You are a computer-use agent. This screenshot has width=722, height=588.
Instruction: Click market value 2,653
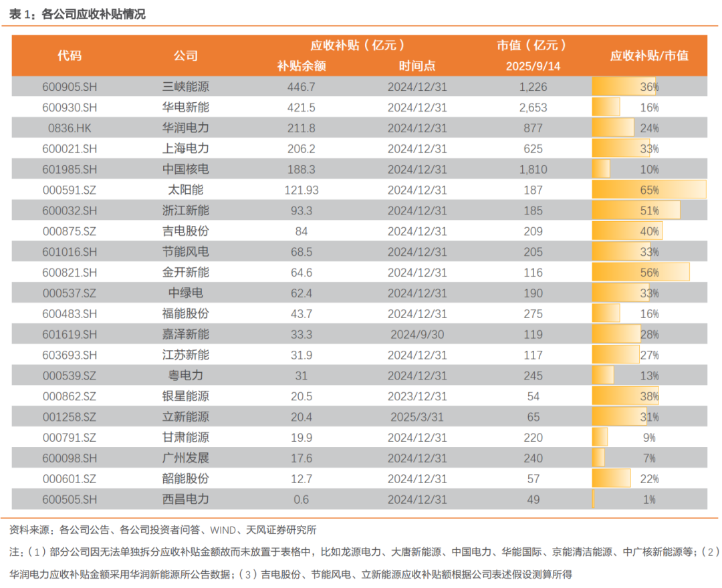533,108
